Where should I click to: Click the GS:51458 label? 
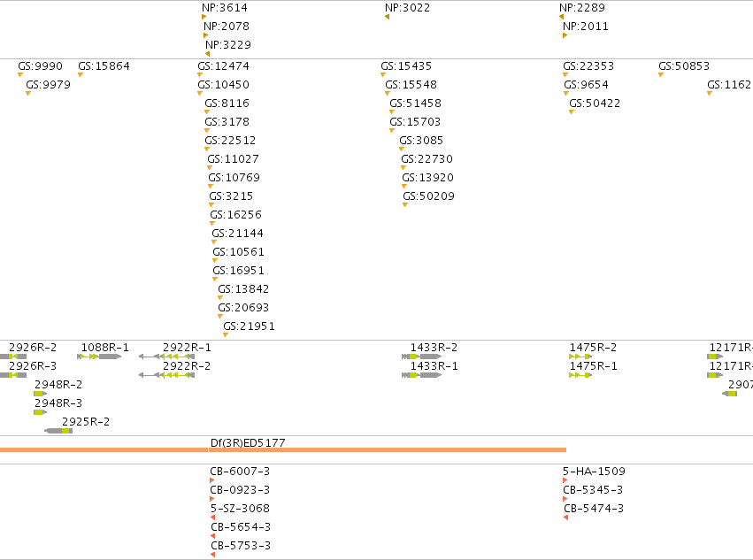(x=415, y=104)
